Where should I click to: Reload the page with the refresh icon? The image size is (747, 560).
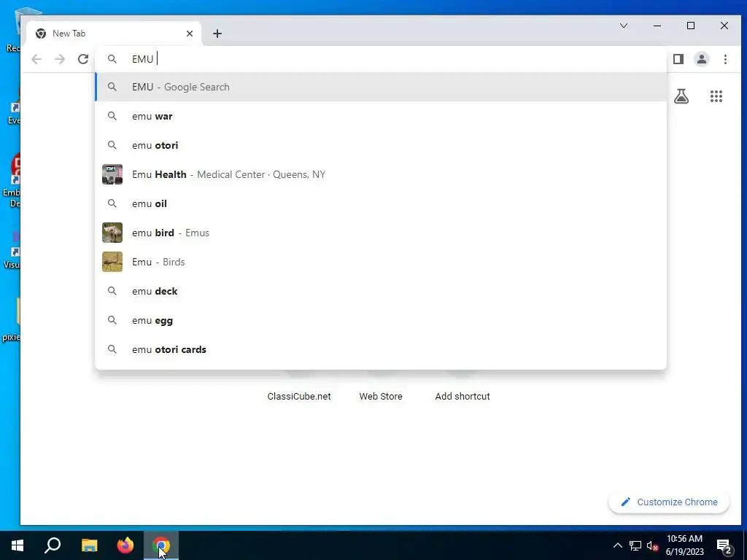(83, 59)
